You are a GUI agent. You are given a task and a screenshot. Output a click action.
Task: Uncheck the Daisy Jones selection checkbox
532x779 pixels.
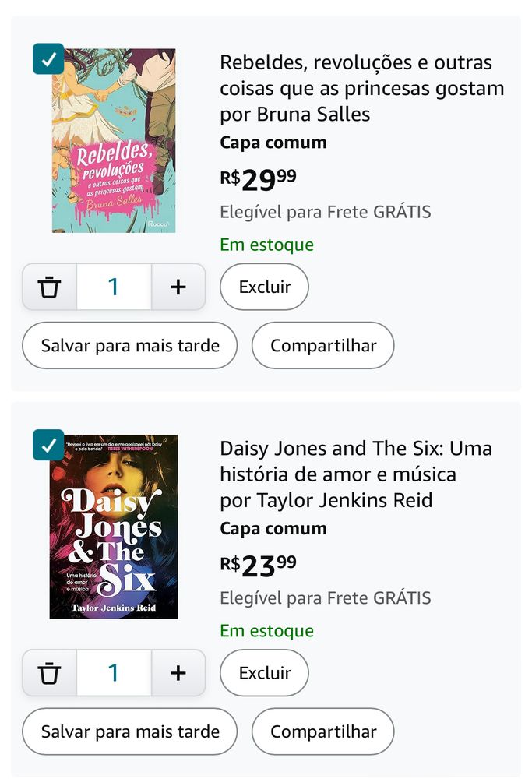(48, 445)
